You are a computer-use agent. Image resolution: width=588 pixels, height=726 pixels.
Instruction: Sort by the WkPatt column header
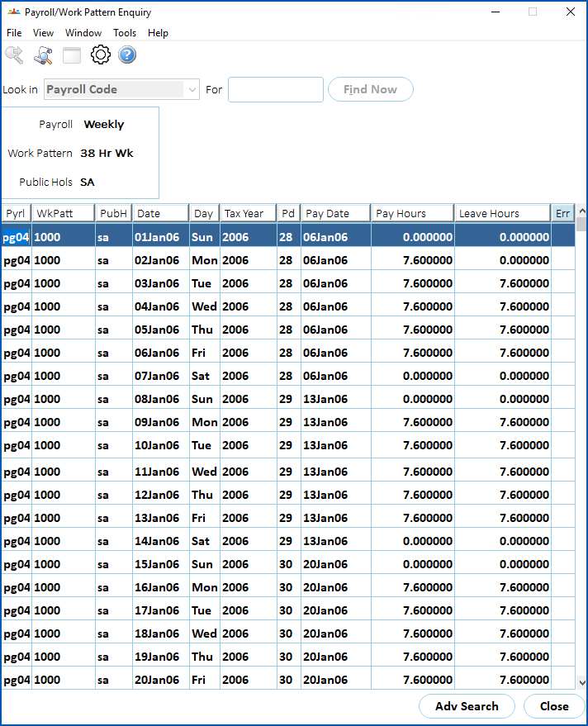[x=63, y=213]
